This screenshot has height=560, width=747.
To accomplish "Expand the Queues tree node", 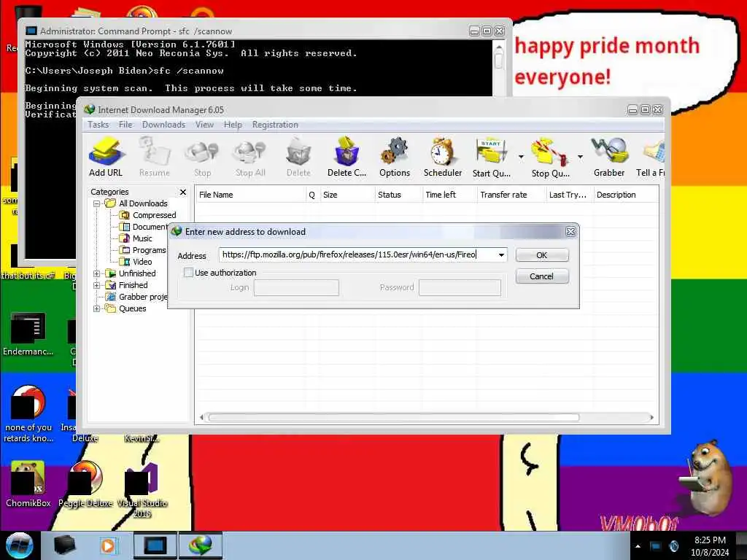I will [97, 308].
